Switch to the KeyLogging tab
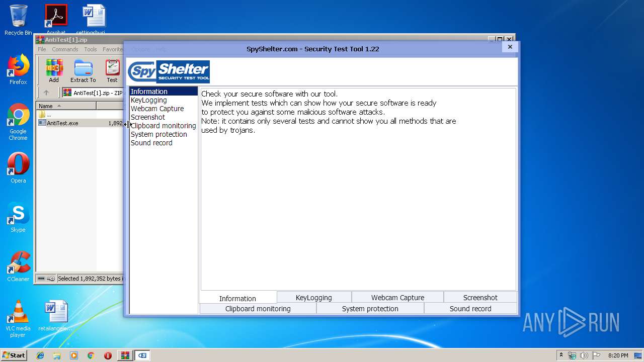 (x=314, y=297)
